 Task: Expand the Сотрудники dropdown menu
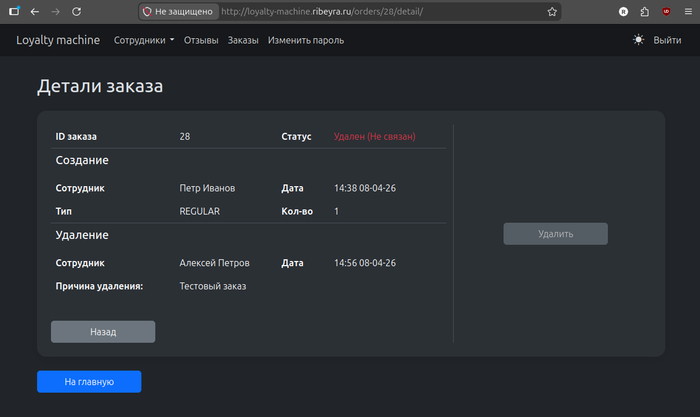pos(144,40)
